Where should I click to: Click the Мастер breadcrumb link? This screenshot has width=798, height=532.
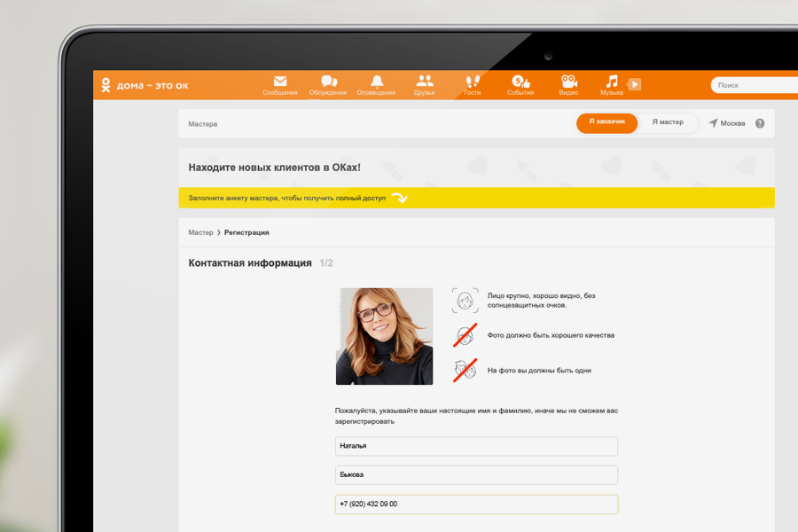point(200,232)
